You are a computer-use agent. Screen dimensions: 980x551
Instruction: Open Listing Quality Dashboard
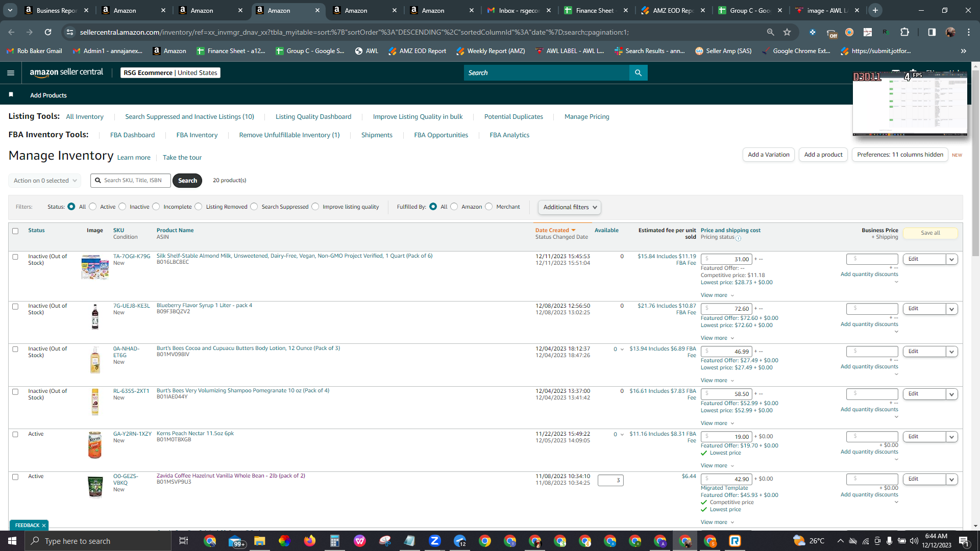coord(313,117)
